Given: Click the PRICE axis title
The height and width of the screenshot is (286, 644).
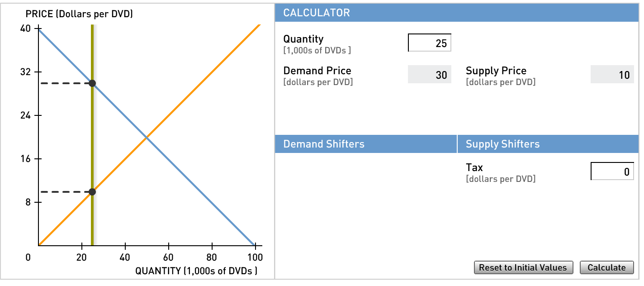Looking at the screenshot, I should point(79,14).
